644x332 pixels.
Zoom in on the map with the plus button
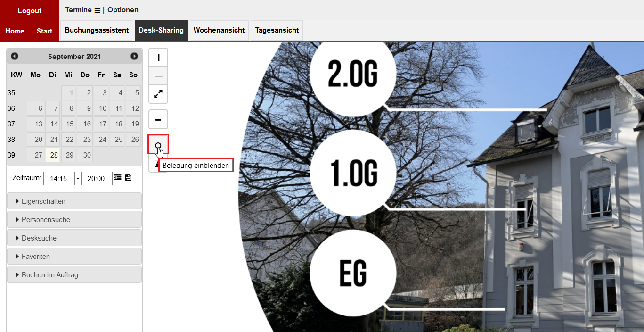click(158, 58)
